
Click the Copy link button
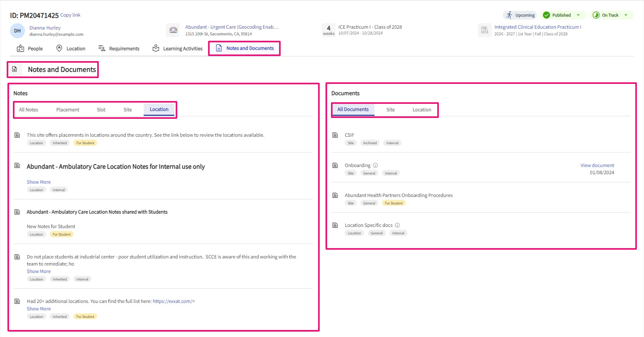[70, 15]
